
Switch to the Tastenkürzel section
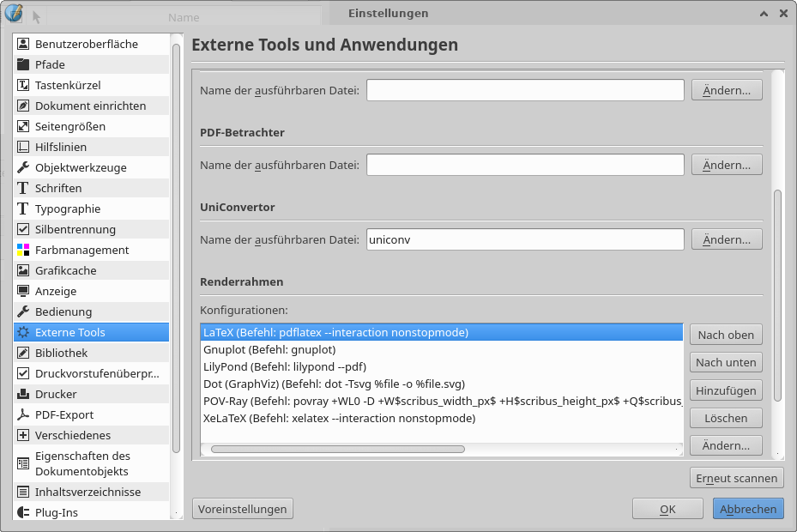(68, 85)
